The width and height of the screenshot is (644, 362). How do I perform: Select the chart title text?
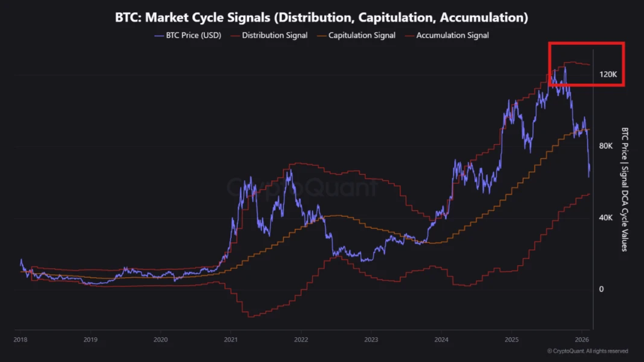322,18
